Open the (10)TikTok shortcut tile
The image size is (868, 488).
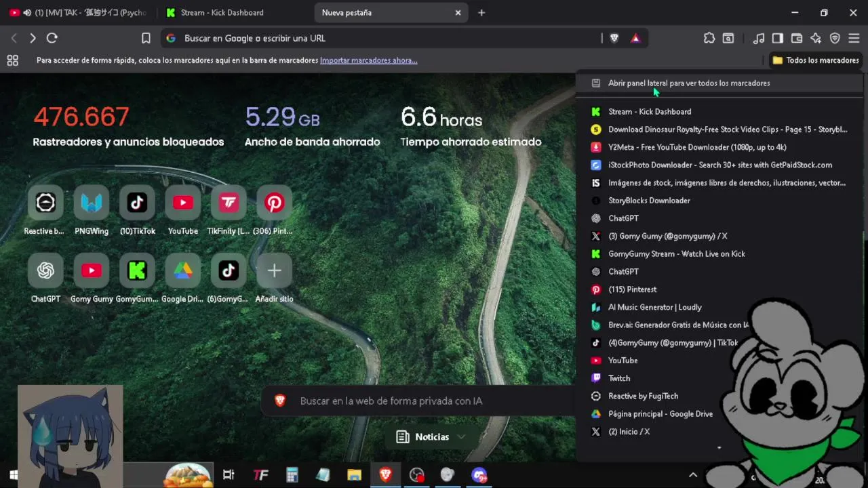[137, 203]
